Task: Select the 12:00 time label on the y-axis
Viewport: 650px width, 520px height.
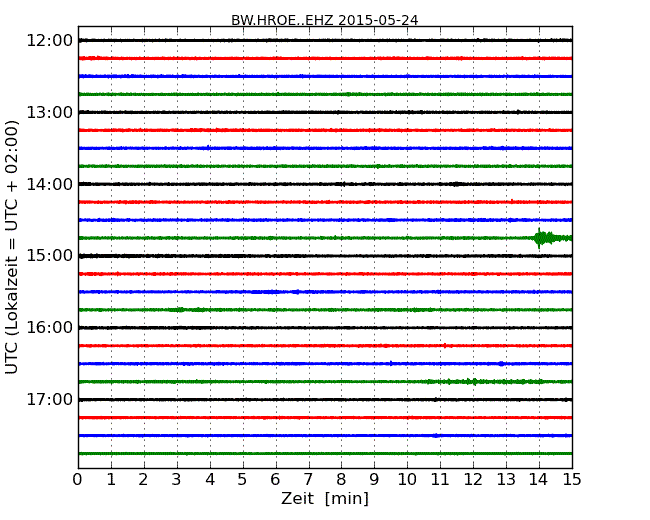Action: 50,41
